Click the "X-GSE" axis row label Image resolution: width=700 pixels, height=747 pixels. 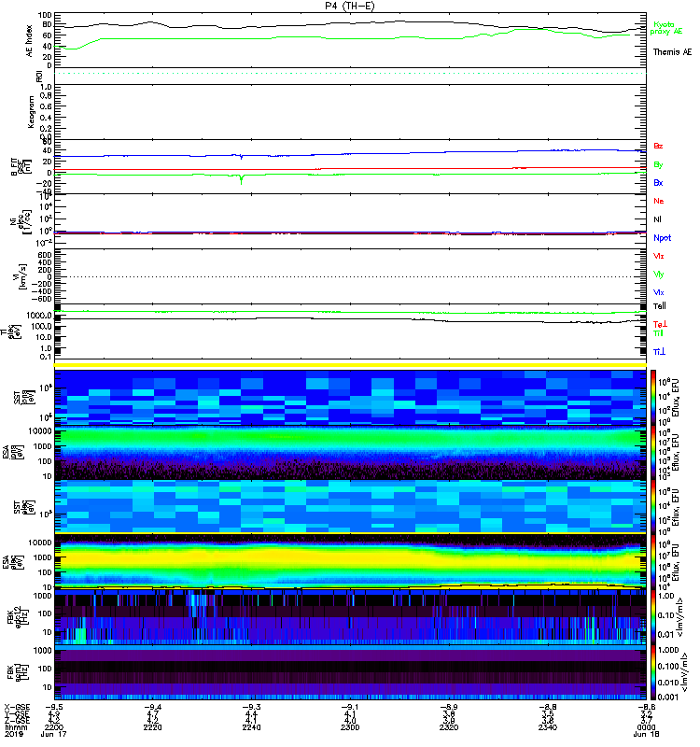17,707
